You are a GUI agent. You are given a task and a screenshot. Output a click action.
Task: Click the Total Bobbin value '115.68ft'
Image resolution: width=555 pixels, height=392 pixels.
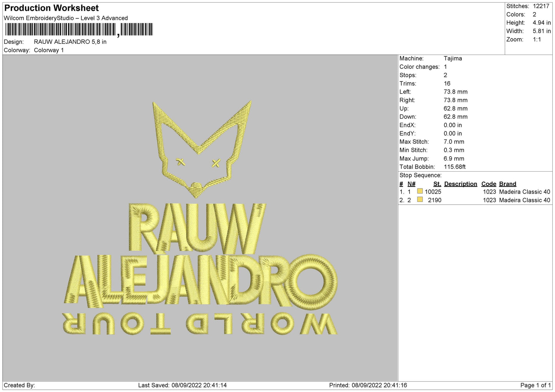[455, 167]
